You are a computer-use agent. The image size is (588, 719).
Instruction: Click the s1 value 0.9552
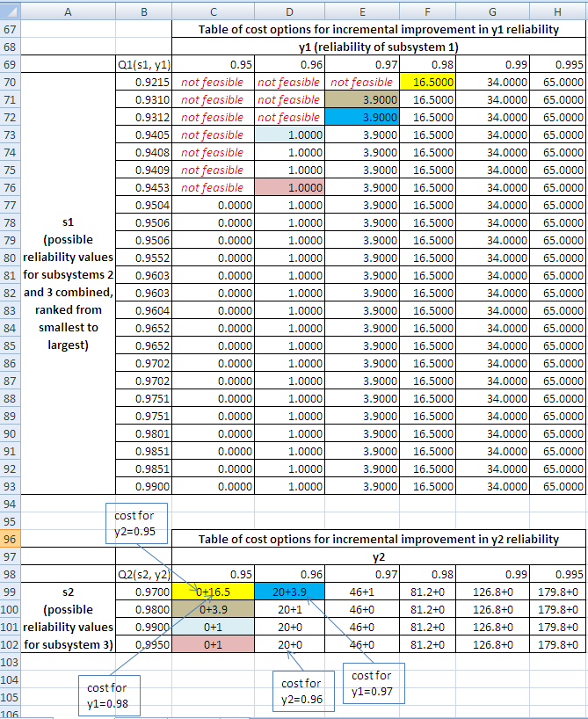(143, 258)
